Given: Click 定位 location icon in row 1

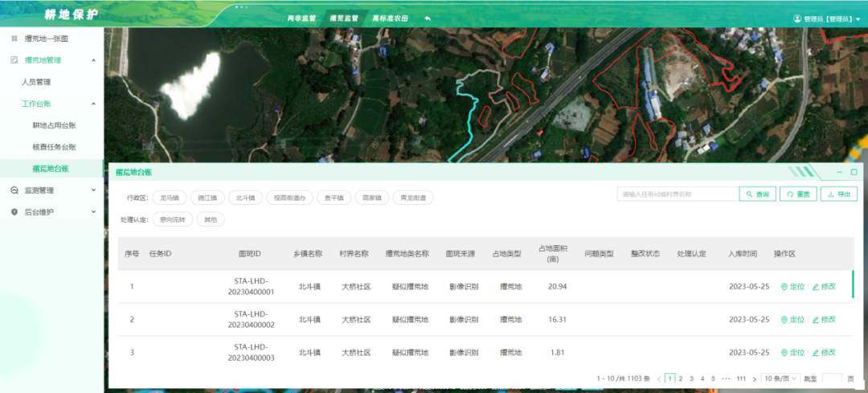Looking at the screenshot, I should 784,287.
